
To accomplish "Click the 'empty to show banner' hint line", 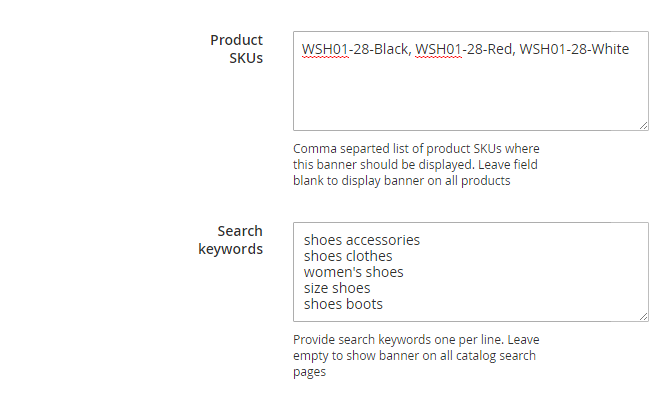I will [x=414, y=356].
